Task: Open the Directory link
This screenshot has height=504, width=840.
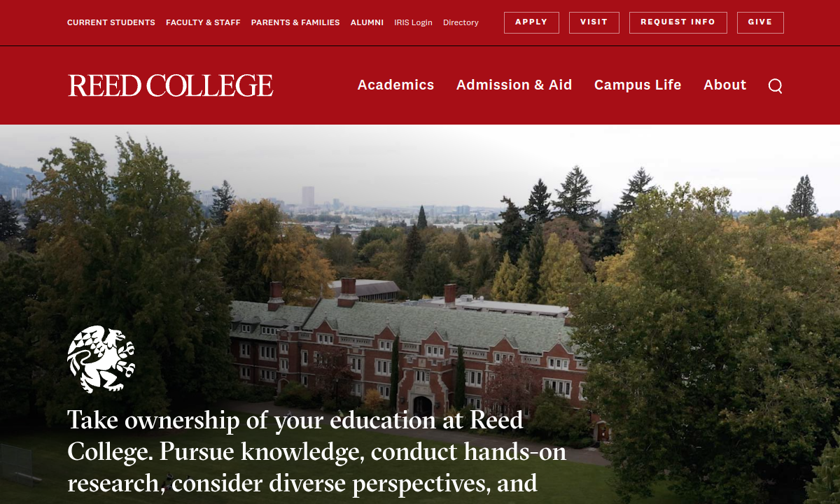Action: coord(461,22)
